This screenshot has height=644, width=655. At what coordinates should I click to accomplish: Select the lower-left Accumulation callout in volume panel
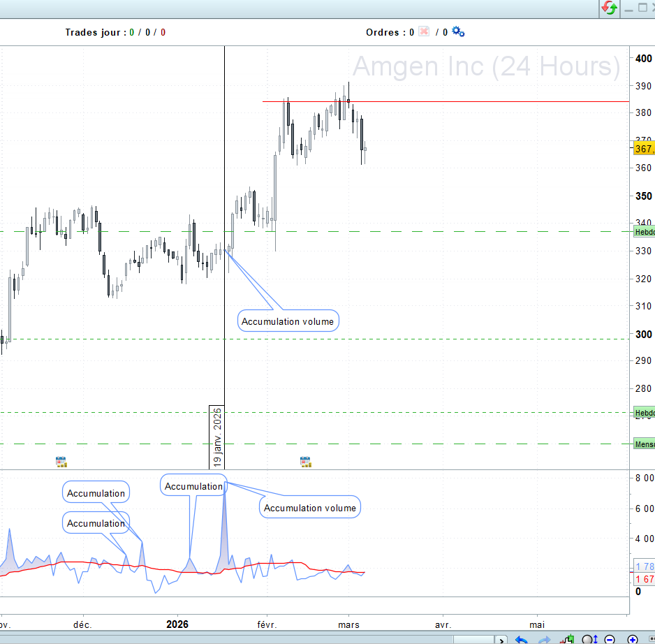(x=96, y=522)
